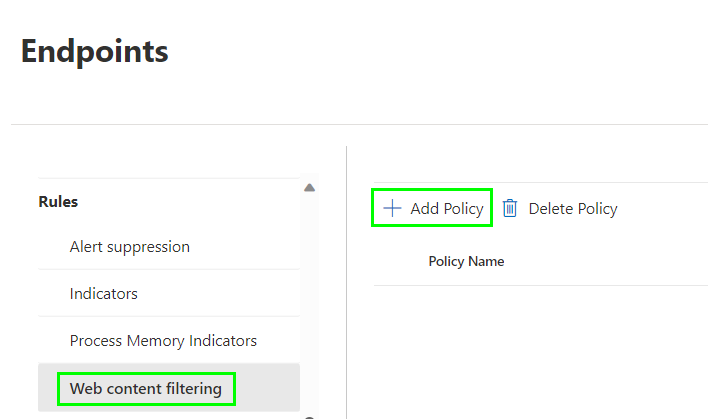Click the sidebar scrollbar track
This screenshot has height=419, width=708.
pyautogui.click(x=310, y=300)
